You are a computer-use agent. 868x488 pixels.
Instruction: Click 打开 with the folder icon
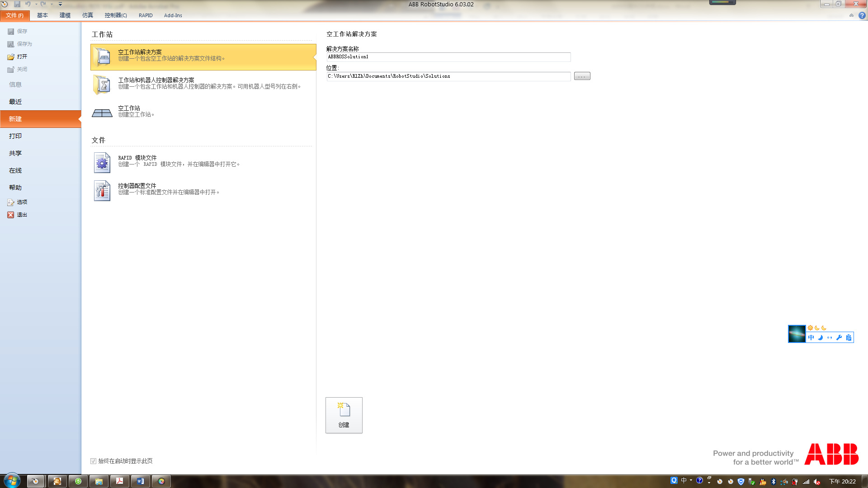pyautogui.click(x=18, y=56)
